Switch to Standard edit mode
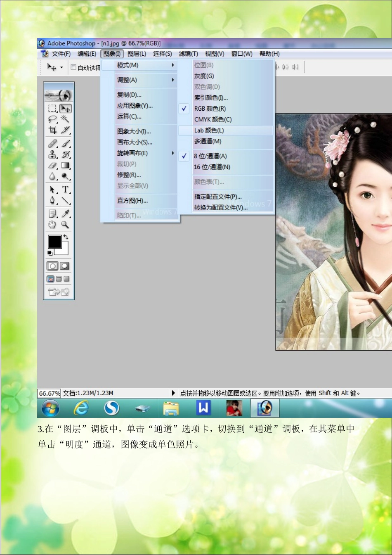This screenshot has height=555, width=392. tap(53, 266)
